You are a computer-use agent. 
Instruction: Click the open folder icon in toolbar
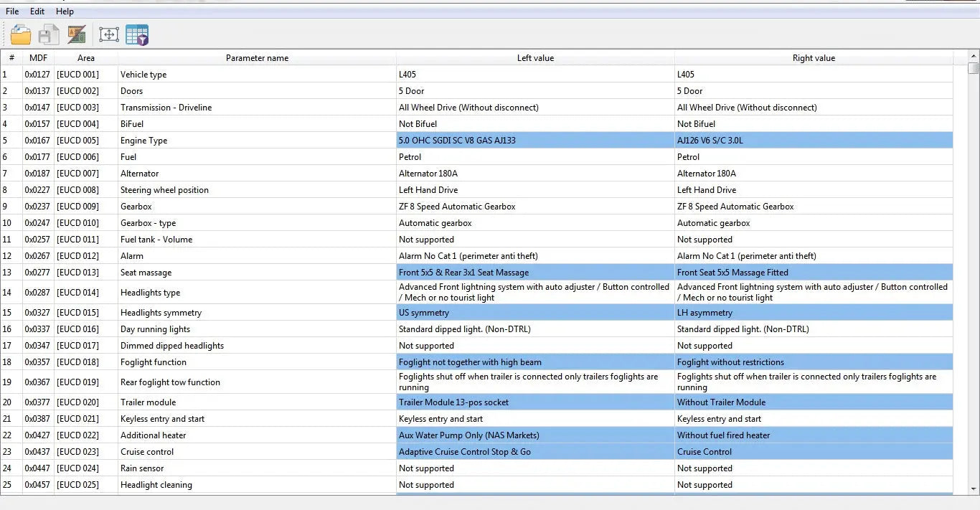[x=21, y=34]
